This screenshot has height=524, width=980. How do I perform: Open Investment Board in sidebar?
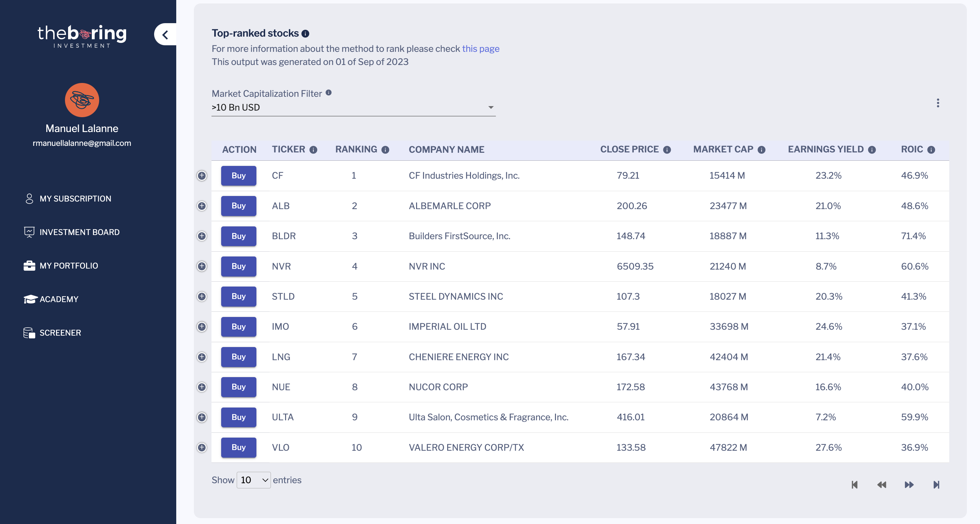pyautogui.click(x=72, y=232)
